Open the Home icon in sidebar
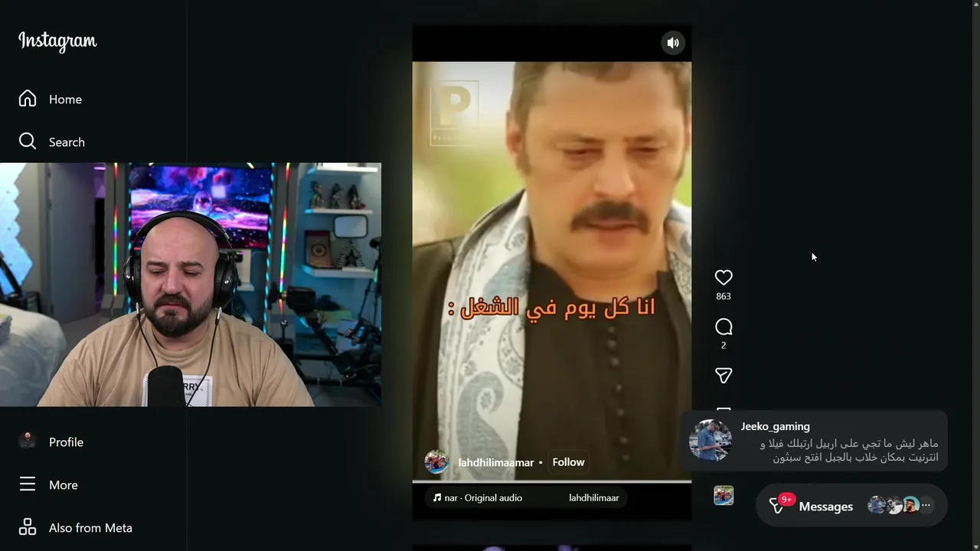The width and height of the screenshot is (980, 551). point(28,99)
